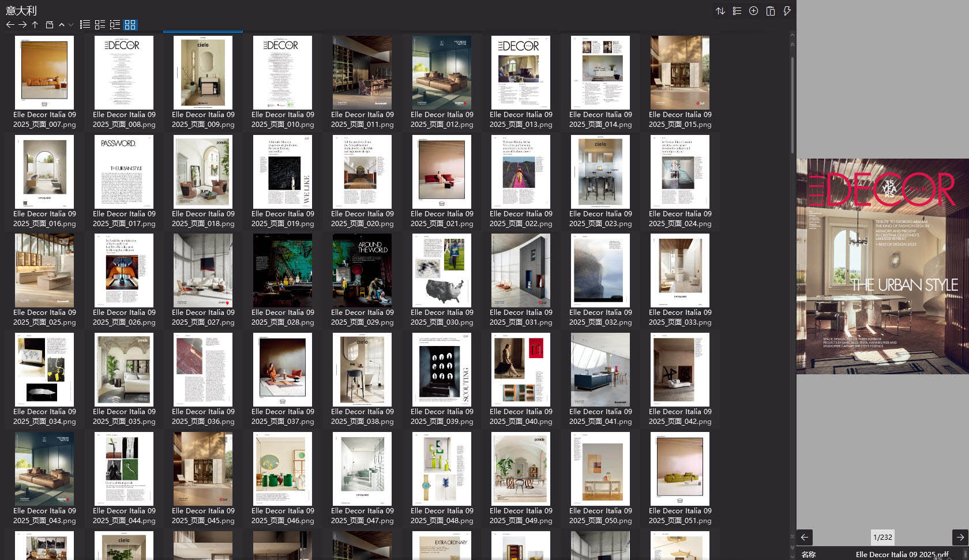
Task: Click the lightning bolt quick action icon
Action: (x=787, y=11)
